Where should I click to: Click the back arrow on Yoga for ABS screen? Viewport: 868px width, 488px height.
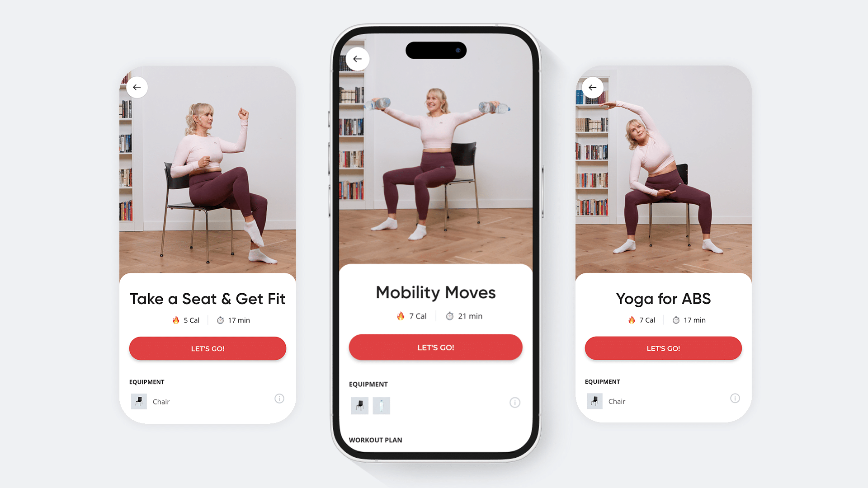[x=593, y=87]
